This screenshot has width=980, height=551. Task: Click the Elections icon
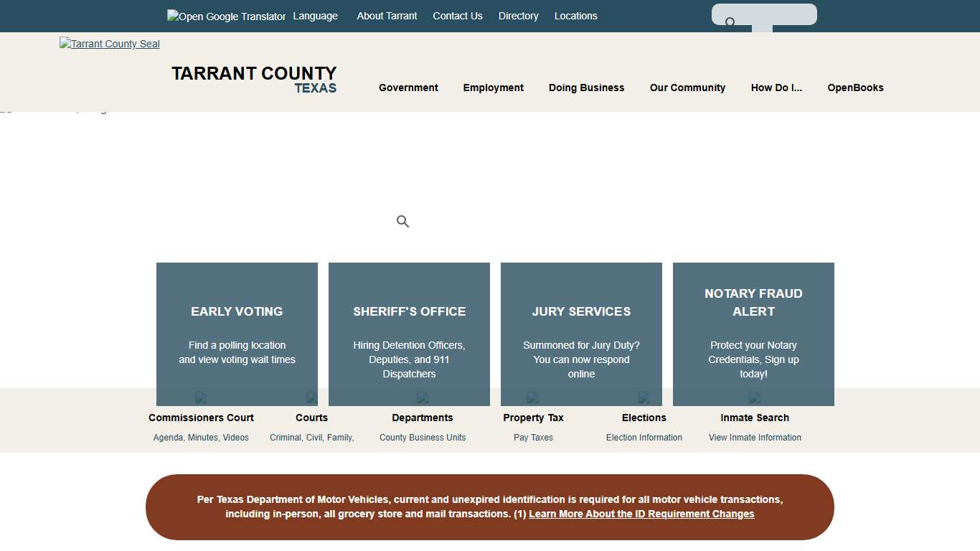pos(644,398)
